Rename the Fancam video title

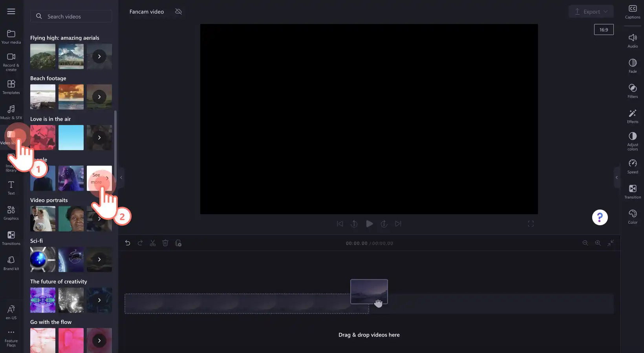(x=146, y=12)
